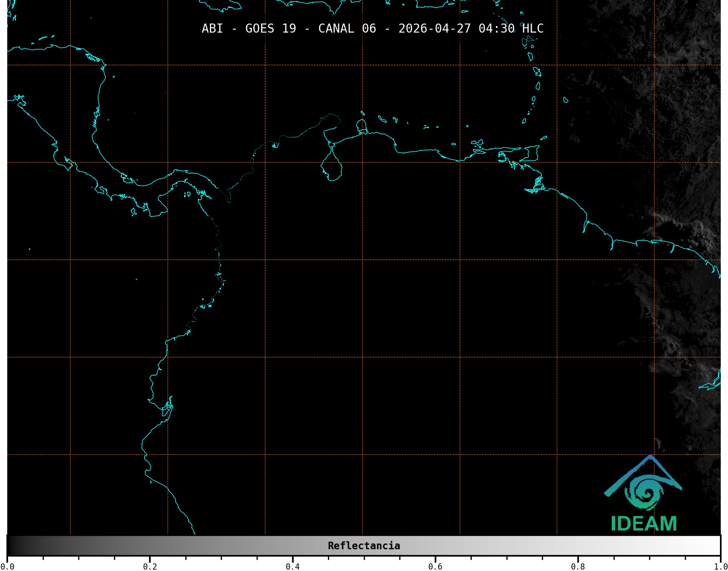Click the 0.0 label at the colorbar start

pyautogui.click(x=7, y=567)
